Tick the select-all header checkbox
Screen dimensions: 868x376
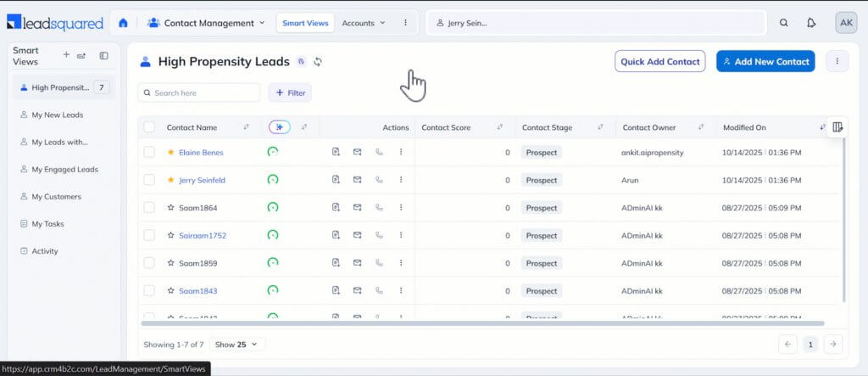point(149,127)
